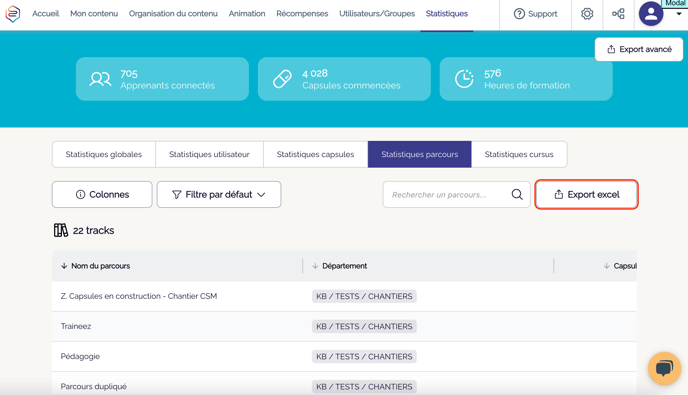Click department tag in the Chantier CSM row
Viewport: 688px width, 395px height.
(x=364, y=296)
